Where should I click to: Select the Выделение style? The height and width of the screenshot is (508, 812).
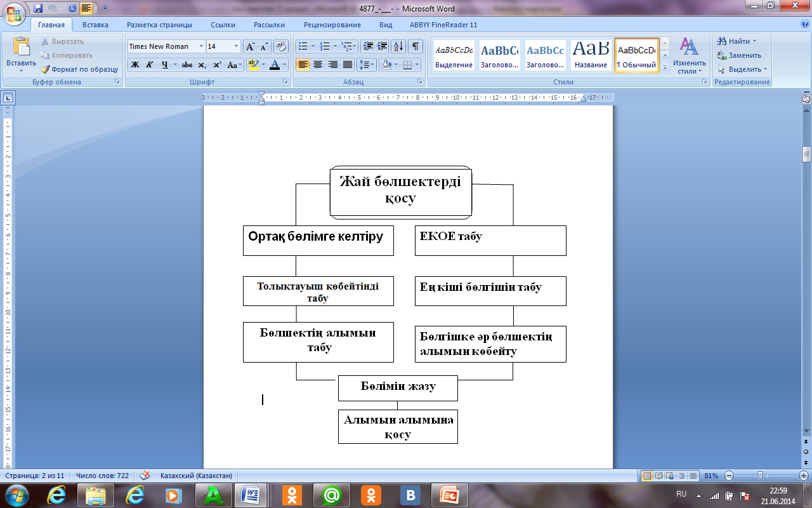[454, 55]
